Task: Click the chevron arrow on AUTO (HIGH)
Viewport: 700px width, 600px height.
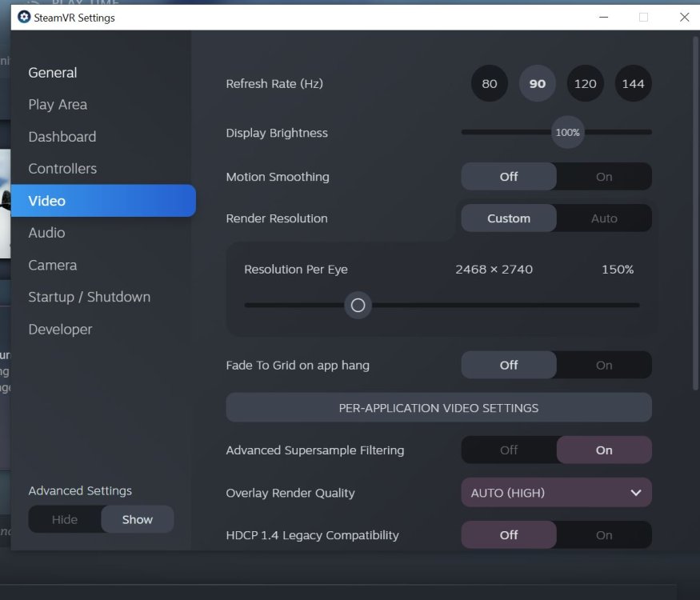Action: pyautogui.click(x=636, y=493)
